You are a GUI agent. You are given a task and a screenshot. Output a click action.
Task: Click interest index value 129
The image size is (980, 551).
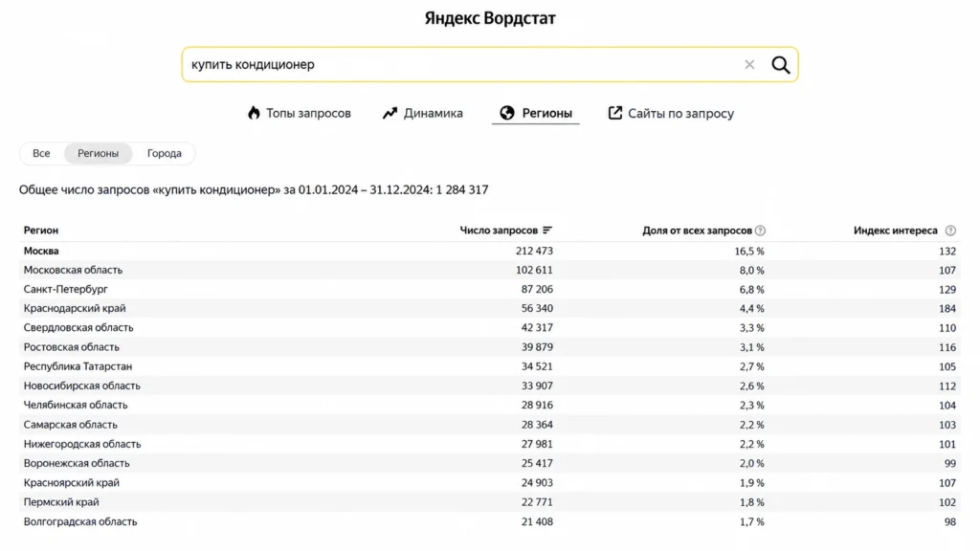tap(947, 289)
